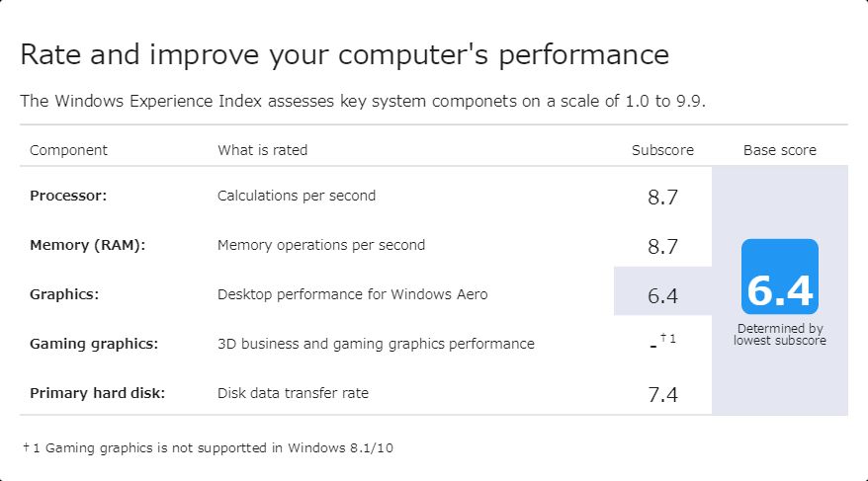
Task: Click the Processor subscore value 8.7
Action: click(x=662, y=197)
